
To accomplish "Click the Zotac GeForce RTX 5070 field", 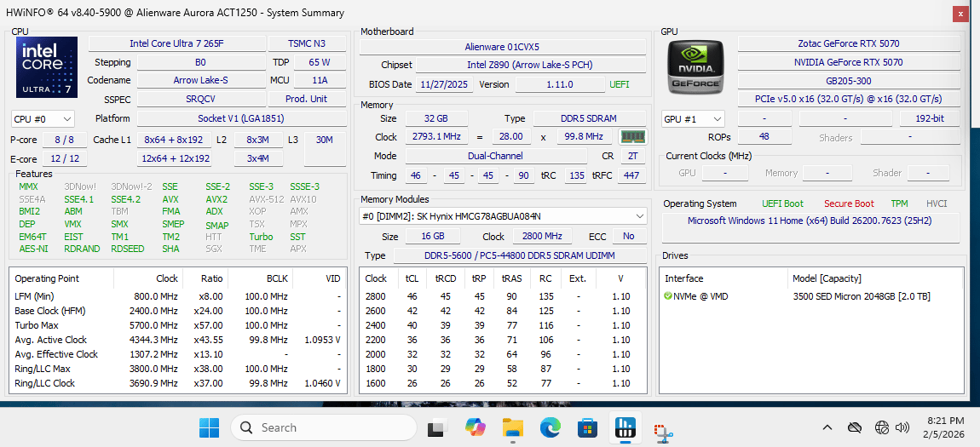I will [x=849, y=43].
